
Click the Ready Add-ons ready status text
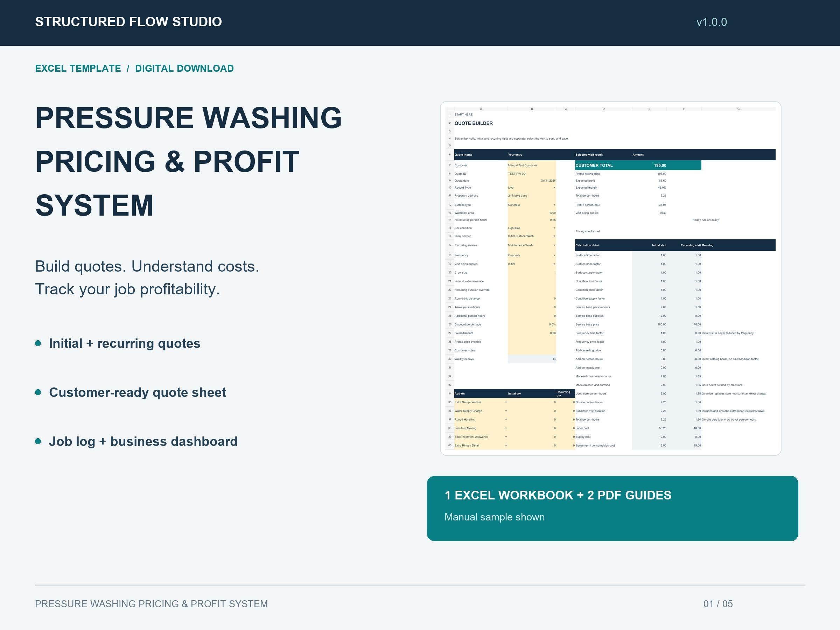tap(705, 220)
